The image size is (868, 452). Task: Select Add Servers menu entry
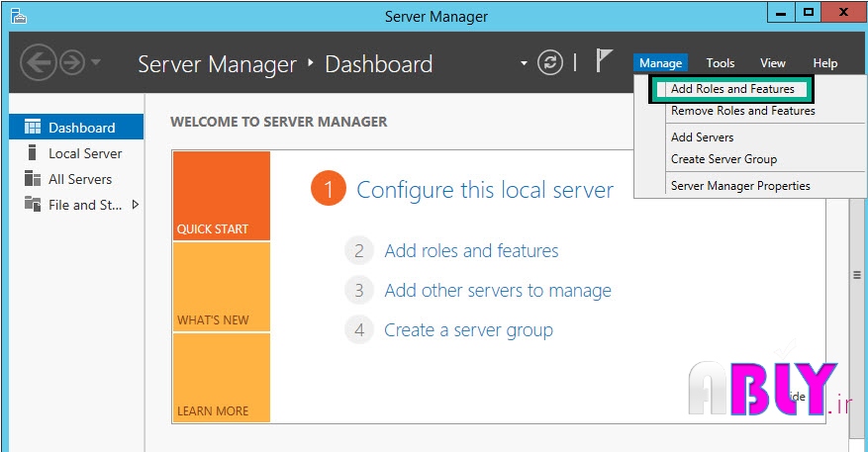pyautogui.click(x=702, y=137)
